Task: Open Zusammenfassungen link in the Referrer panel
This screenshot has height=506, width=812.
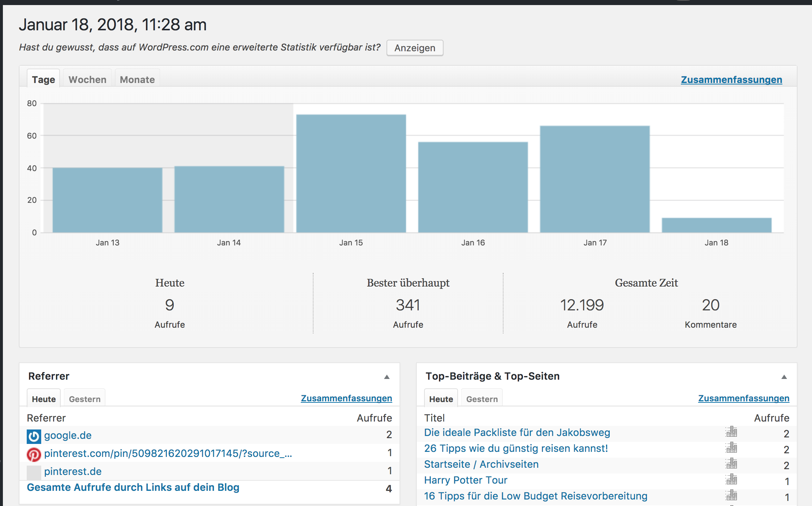Action: coord(346,398)
